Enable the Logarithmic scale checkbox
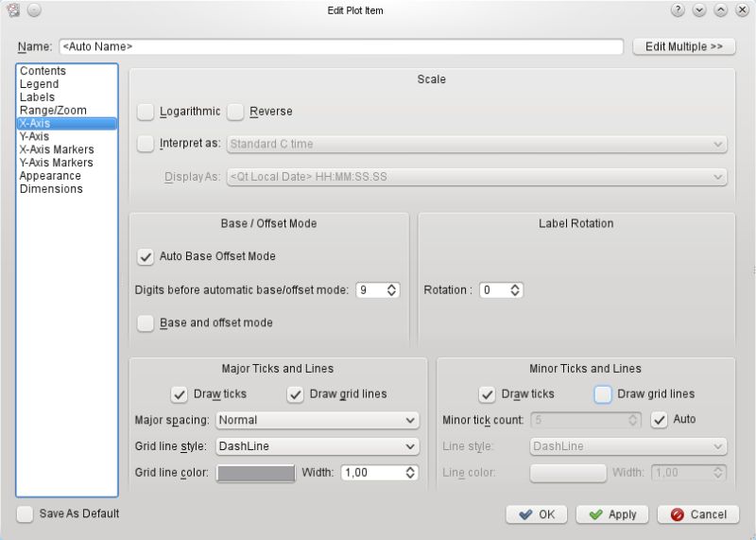 (x=146, y=112)
